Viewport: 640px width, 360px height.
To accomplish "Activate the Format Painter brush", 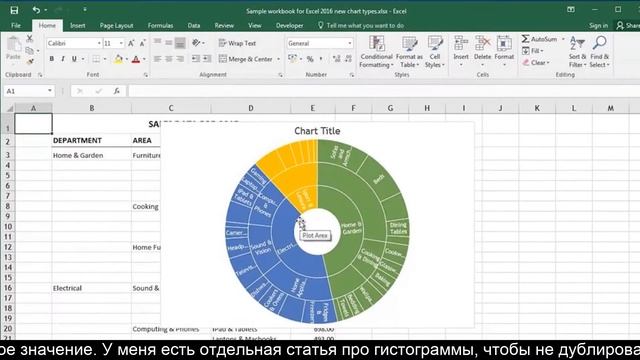I will click(x=29, y=62).
